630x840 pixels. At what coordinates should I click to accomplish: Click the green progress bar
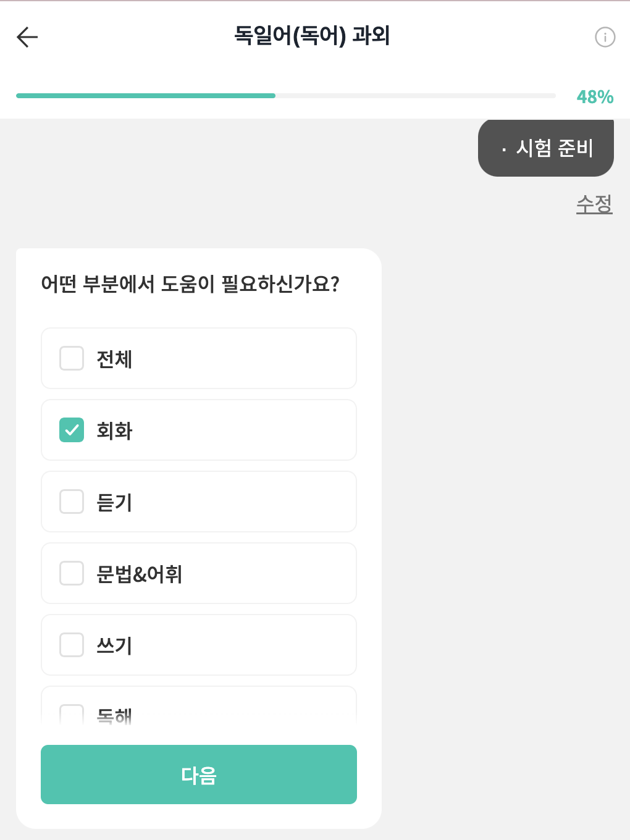(x=146, y=96)
